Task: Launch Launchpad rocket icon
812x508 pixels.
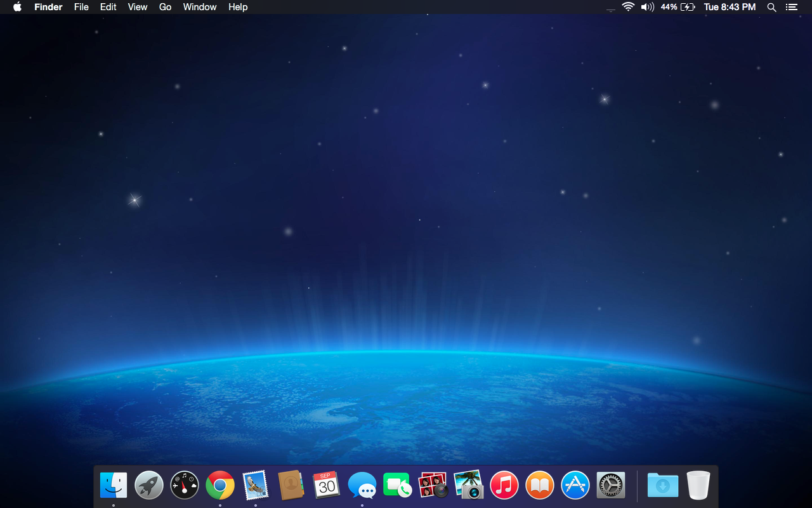Action: (x=149, y=486)
